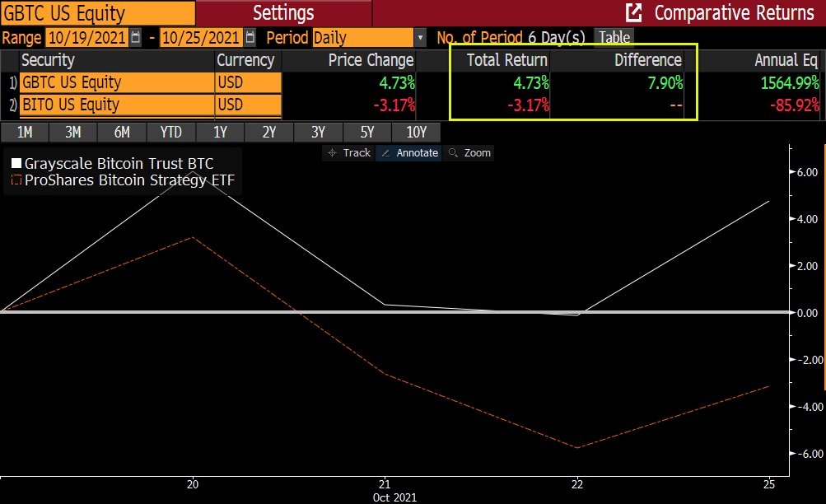This screenshot has height=504, width=826.
Task: Click the 7.90% difference value
Action: (x=665, y=82)
